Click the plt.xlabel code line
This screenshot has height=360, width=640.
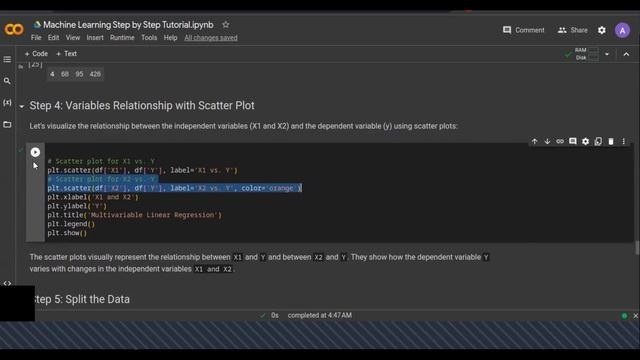93,197
